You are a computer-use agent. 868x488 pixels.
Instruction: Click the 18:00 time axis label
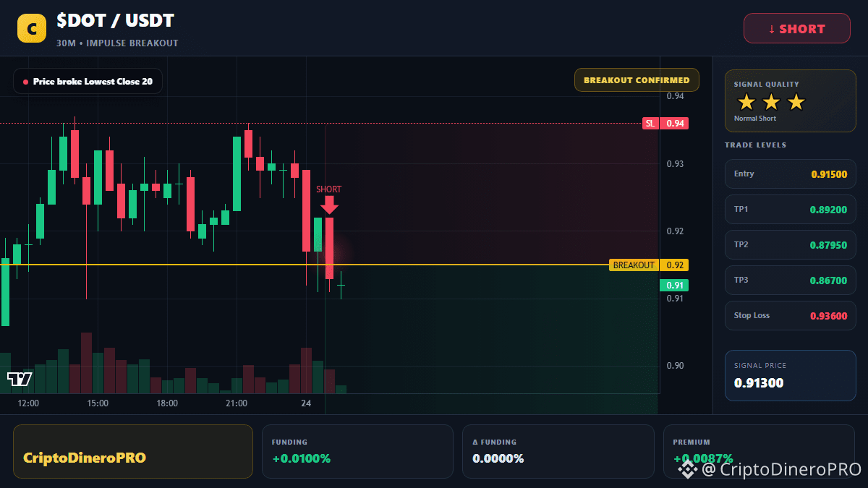click(167, 403)
